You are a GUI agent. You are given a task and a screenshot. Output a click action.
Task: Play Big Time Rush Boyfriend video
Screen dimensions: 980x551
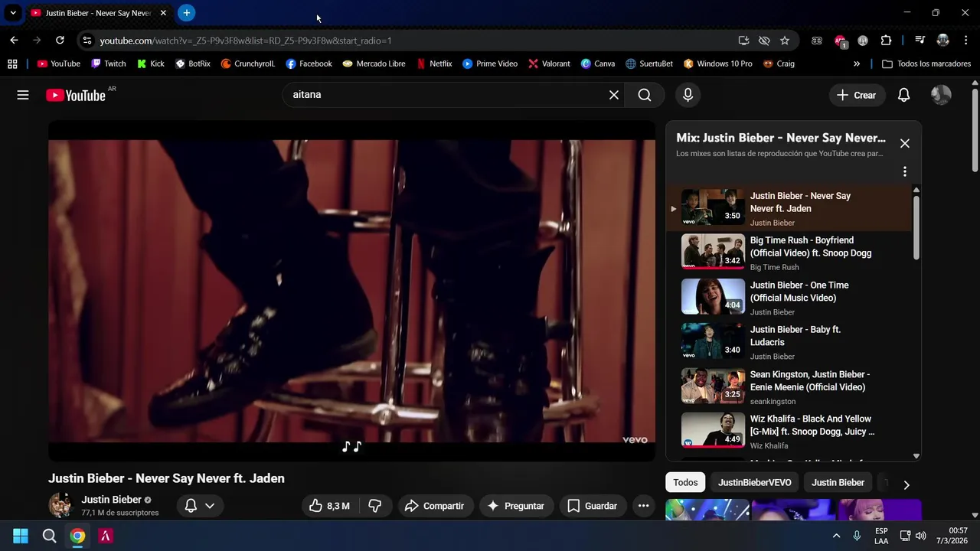coord(789,253)
